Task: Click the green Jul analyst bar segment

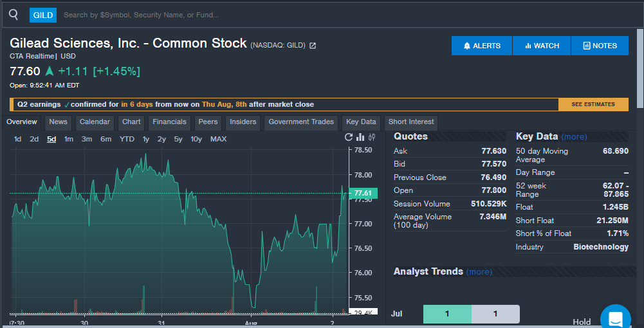Action: coord(447,314)
